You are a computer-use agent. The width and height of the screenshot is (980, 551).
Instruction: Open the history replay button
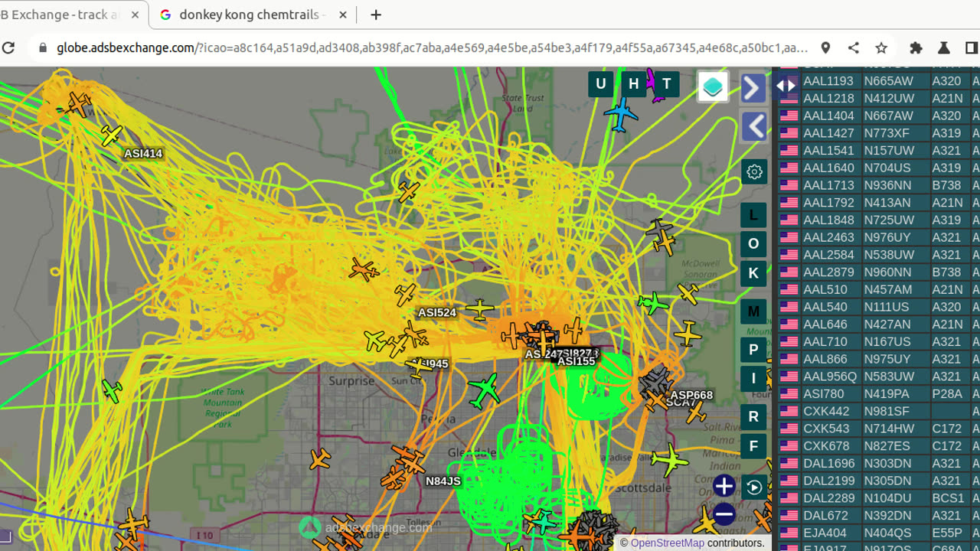point(754,487)
